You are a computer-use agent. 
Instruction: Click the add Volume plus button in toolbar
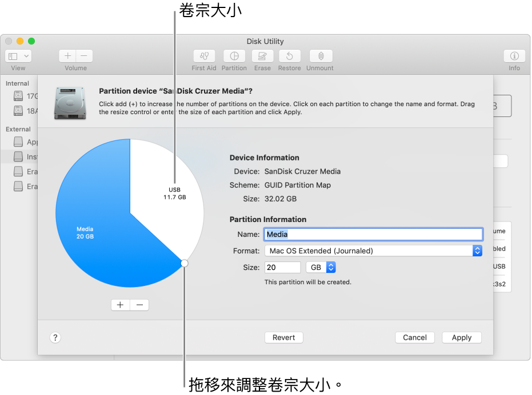tap(67, 56)
